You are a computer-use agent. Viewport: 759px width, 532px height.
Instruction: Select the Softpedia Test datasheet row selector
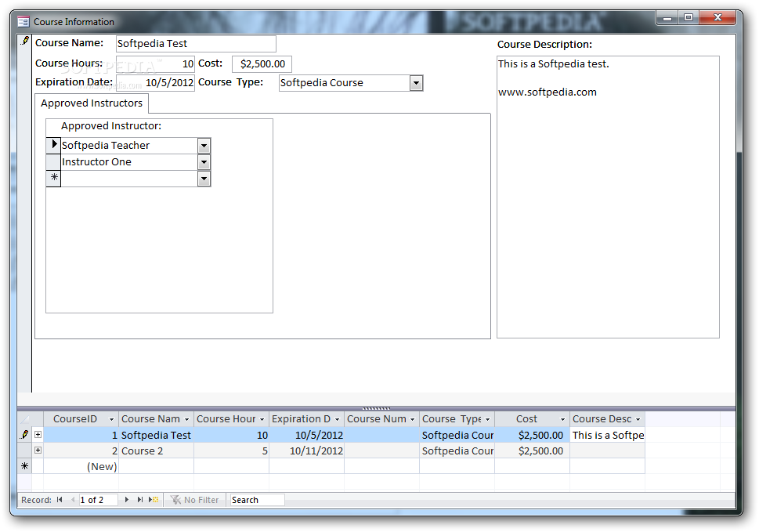click(25, 435)
